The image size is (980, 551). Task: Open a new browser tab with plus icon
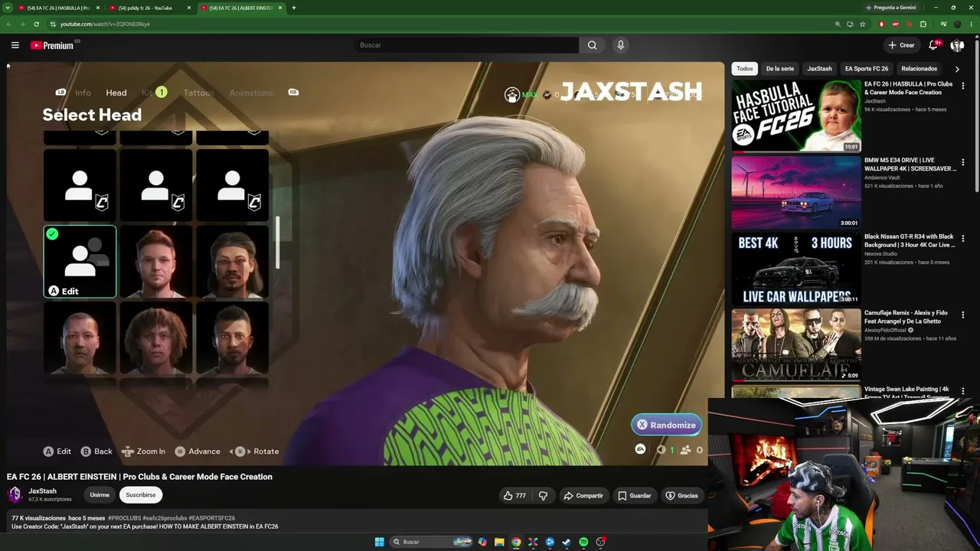click(x=294, y=8)
